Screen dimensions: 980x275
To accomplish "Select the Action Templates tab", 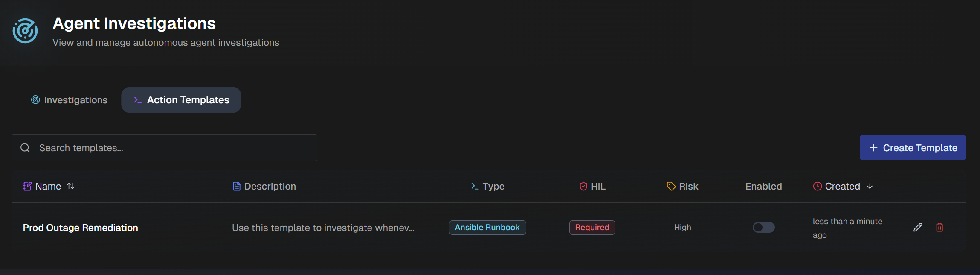I will coord(181,100).
